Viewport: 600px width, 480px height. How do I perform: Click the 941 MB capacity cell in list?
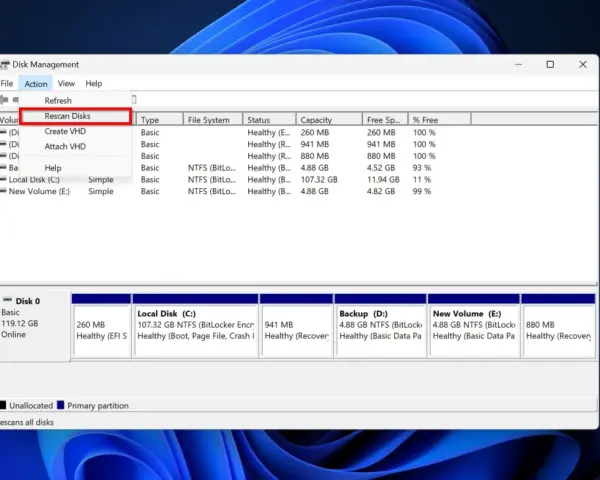(315, 144)
